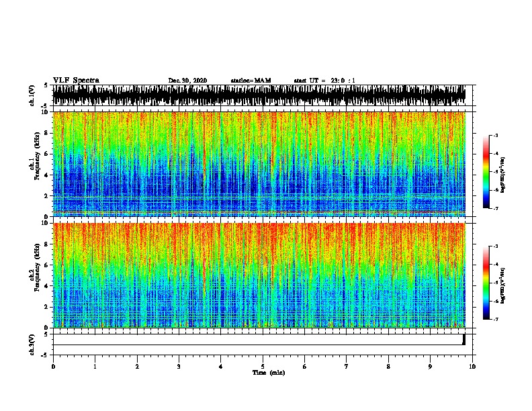This screenshot has height=411, width=532.
Task: Click the time axis tick label "10"
Action: click(472, 367)
